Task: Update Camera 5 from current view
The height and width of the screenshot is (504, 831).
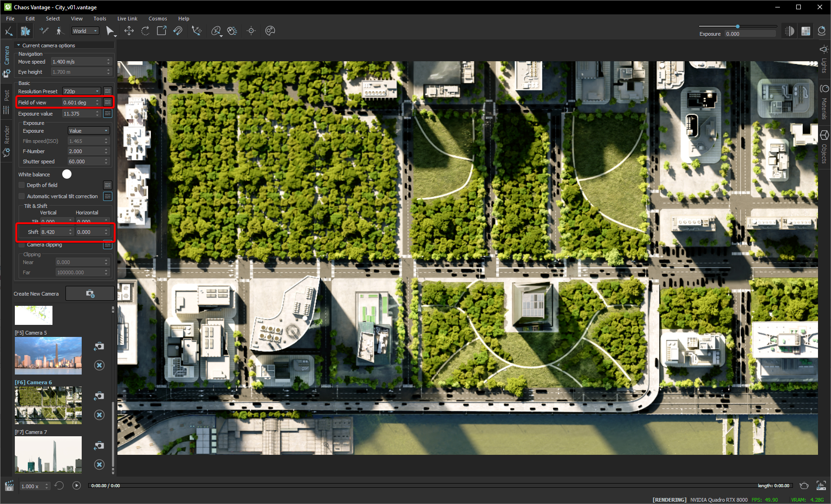Action: click(x=99, y=346)
